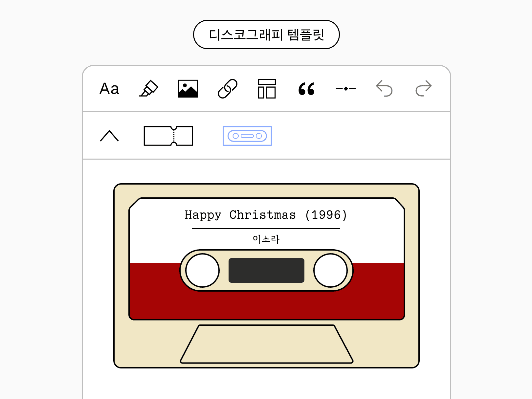Click the 디스코그래피 템플릿 pill button
This screenshot has width=532, height=399.
pyautogui.click(x=266, y=34)
